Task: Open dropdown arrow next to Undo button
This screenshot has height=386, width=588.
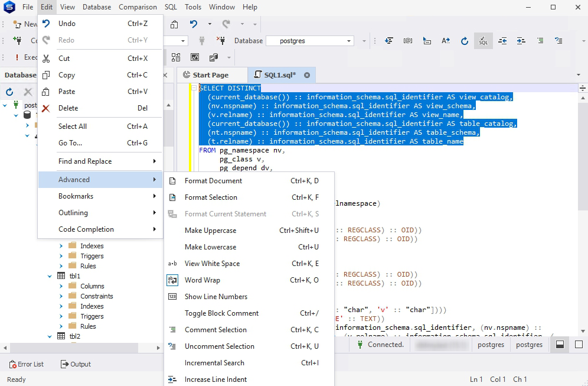Action: tap(210, 24)
